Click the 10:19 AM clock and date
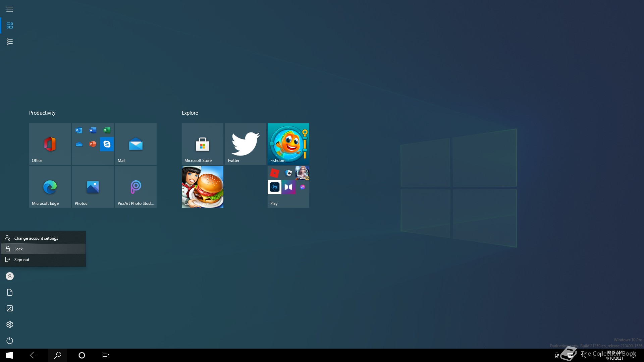644x362 pixels. click(x=614, y=355)
